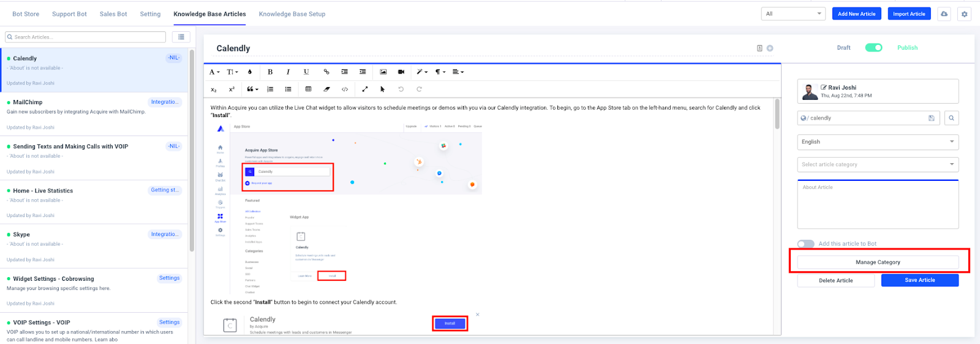Select Knowledge Base Articles tab

[209, 14]
